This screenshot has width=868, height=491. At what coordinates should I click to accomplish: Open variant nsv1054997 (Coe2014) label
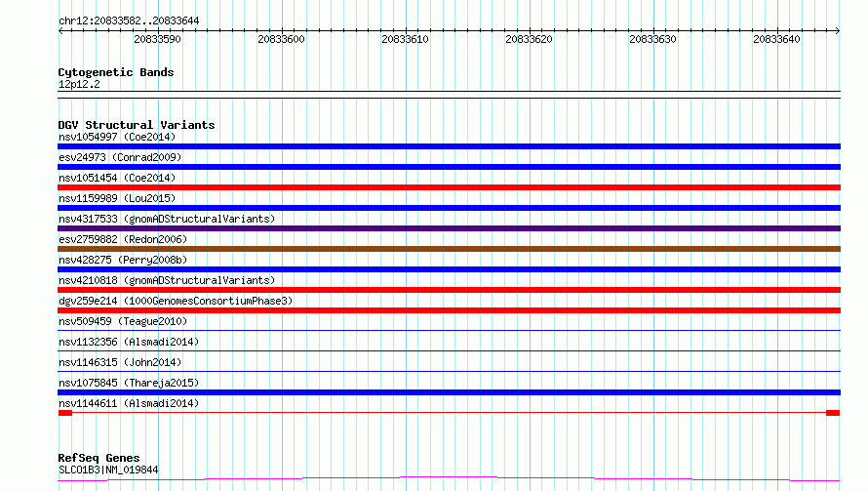[x=117, y=137]
